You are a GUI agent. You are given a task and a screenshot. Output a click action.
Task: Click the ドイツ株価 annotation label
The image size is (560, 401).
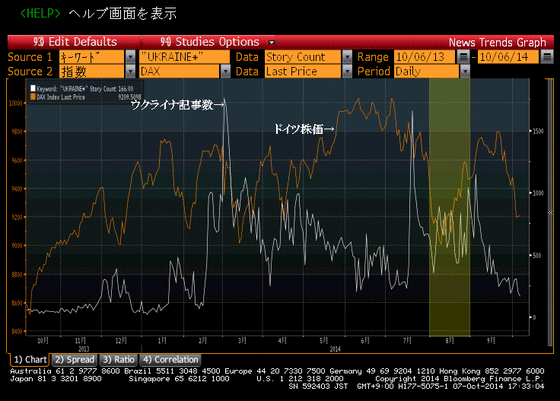click(x=304, y=129)
